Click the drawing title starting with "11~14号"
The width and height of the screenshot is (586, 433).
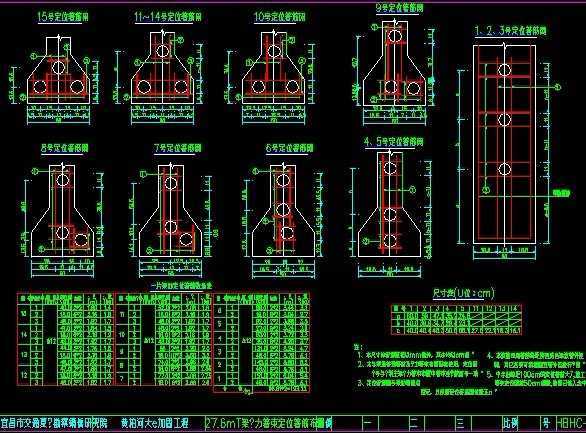168,17
